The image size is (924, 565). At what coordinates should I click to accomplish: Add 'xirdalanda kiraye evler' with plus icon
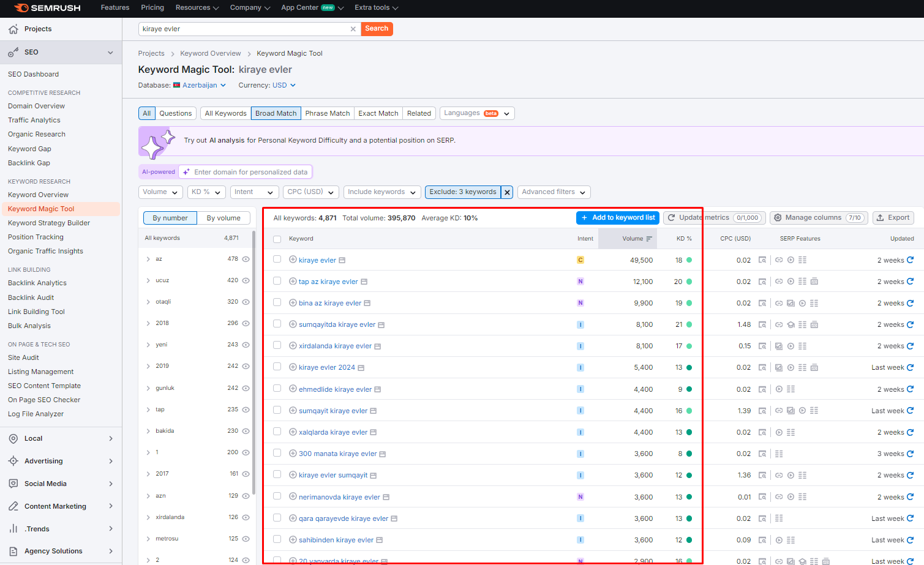click(293, 346)
